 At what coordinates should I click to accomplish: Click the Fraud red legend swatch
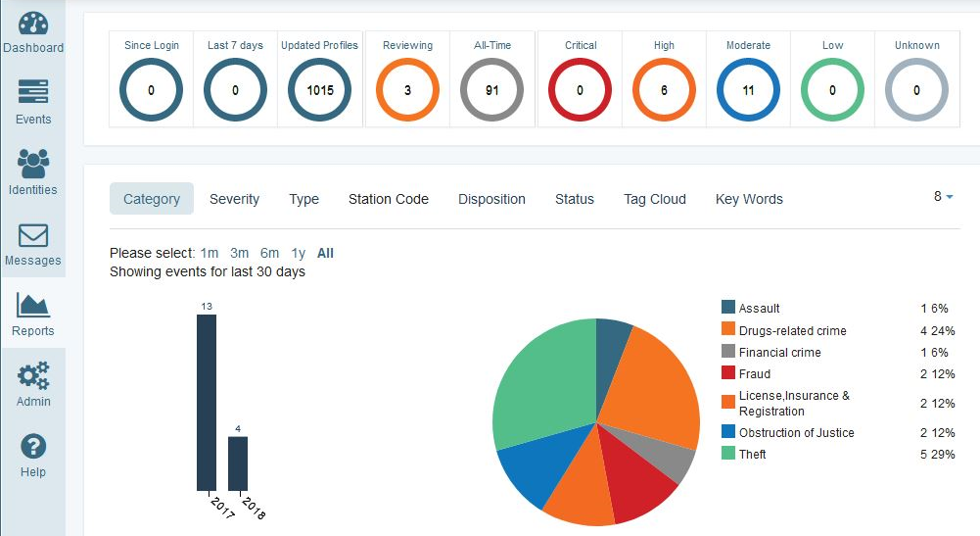[727, 373]
